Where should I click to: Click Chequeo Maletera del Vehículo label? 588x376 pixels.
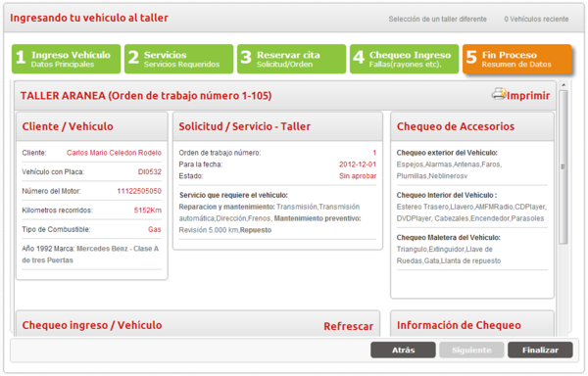point(449,237)
